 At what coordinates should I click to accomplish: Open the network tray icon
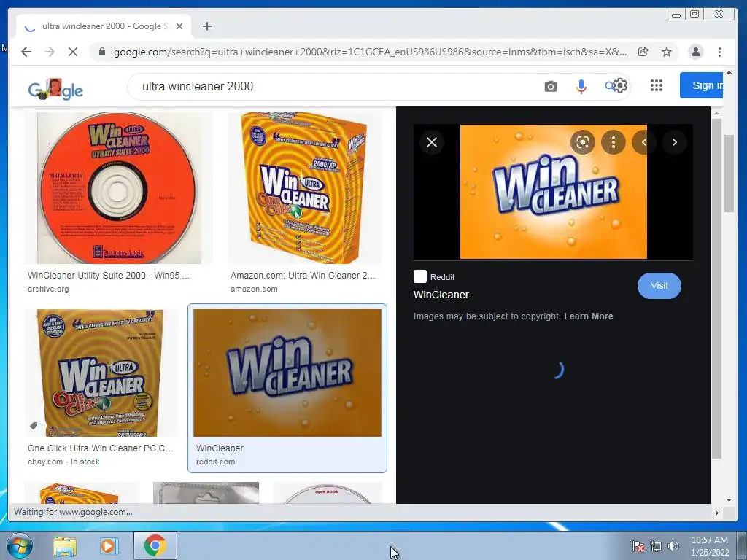(x=656, y=546)
